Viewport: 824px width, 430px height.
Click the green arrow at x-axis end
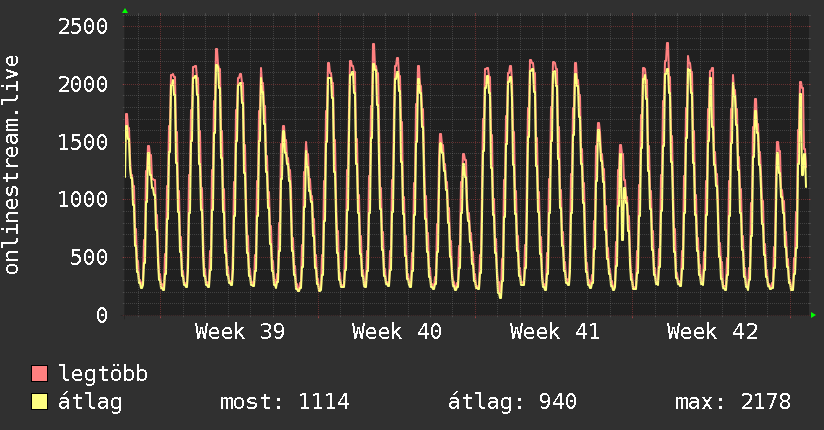pos(813,315)
